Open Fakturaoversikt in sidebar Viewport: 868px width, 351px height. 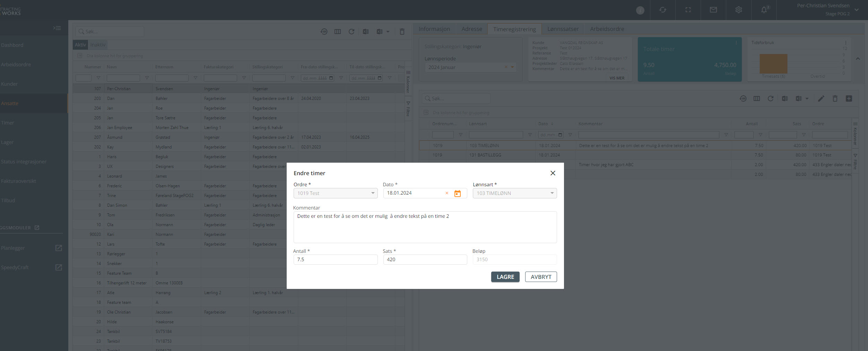point(18,181)
